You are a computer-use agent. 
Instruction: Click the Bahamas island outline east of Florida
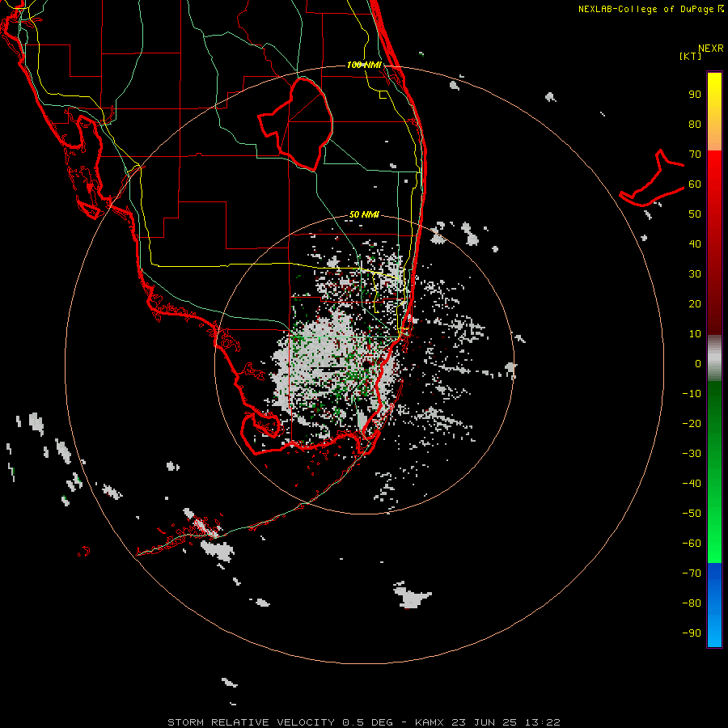point(652,178)
